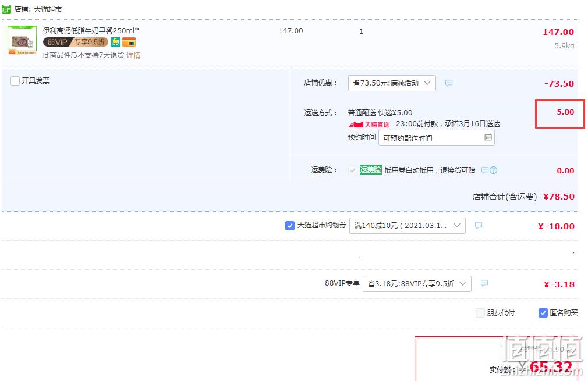
Task: Click the 5.9kg weight text
Action: (564, 46)
